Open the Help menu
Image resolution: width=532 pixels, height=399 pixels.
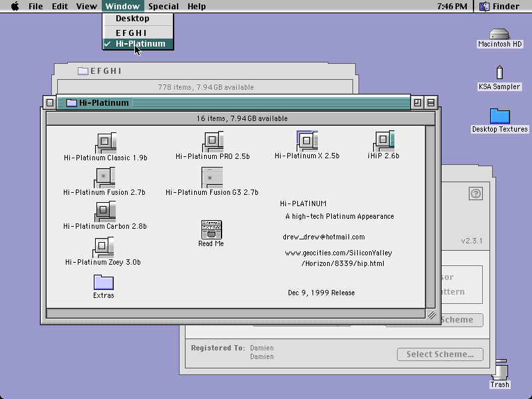[197, 6]
